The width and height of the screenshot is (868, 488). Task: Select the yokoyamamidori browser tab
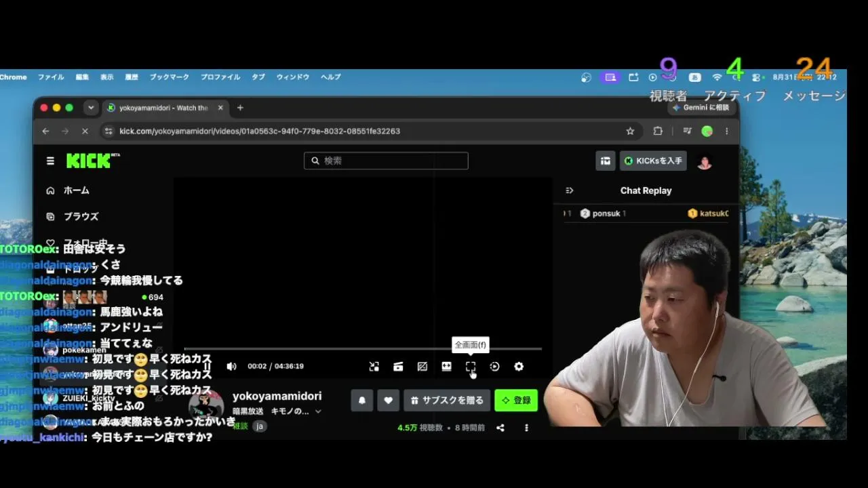[165, 108]
